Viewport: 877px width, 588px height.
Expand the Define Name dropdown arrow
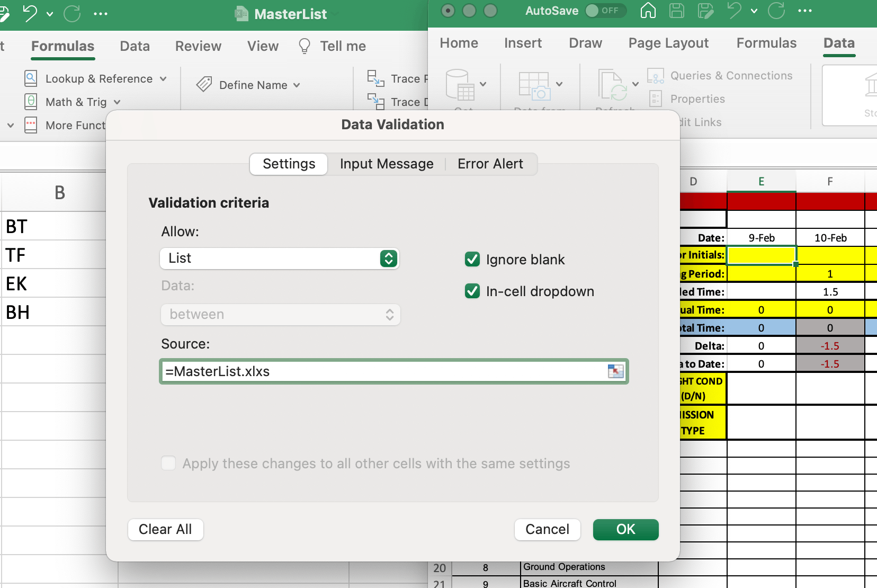(297, 85)
